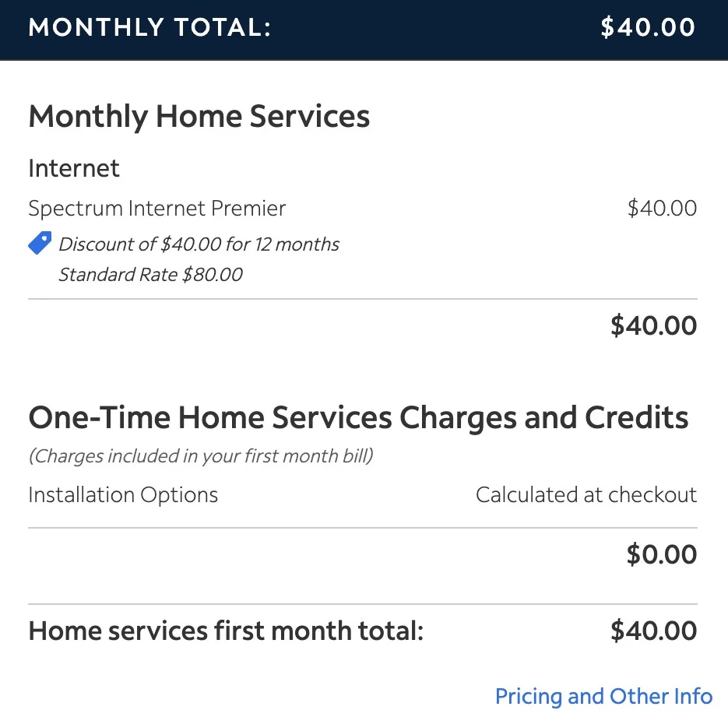Select the Installation Options line
728x724 pixels.
tap(122, 494)
